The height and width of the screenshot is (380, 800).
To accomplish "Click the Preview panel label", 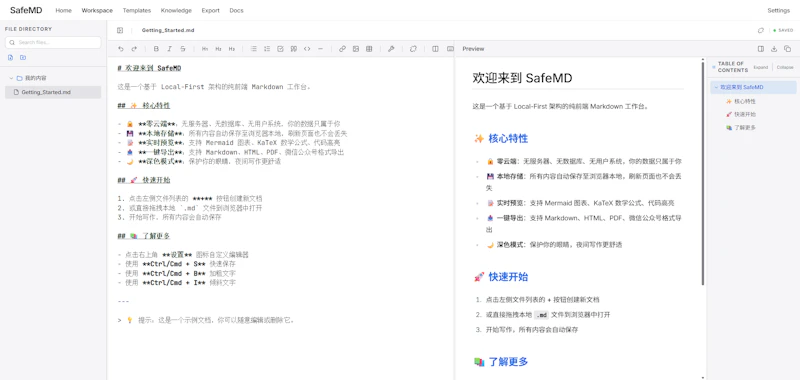I will (473, 49).
